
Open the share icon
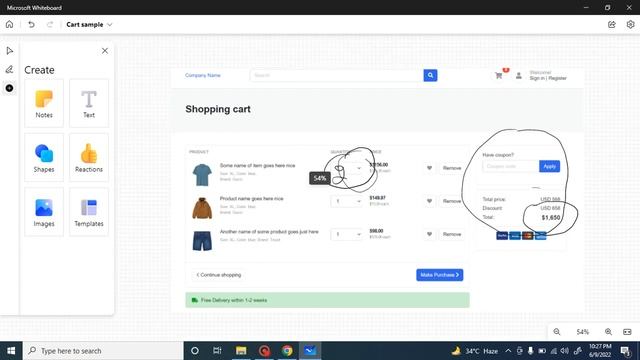click(x=611, y=24)
